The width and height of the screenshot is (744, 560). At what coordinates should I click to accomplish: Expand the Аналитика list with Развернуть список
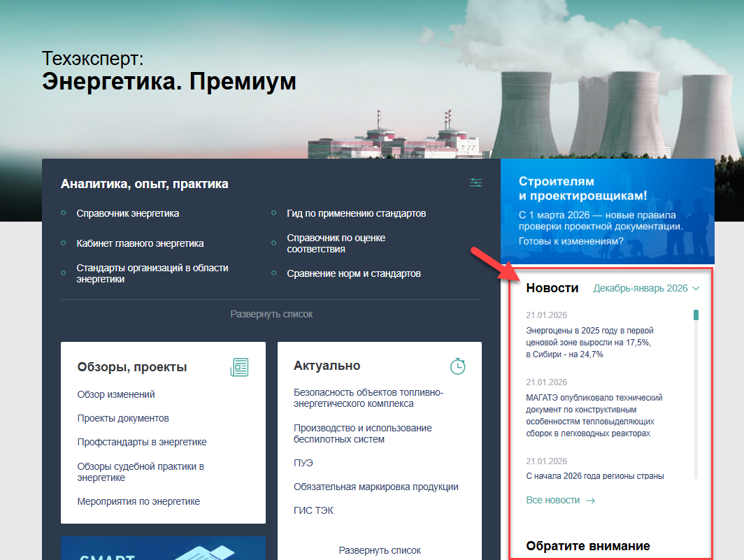[271, 315]
